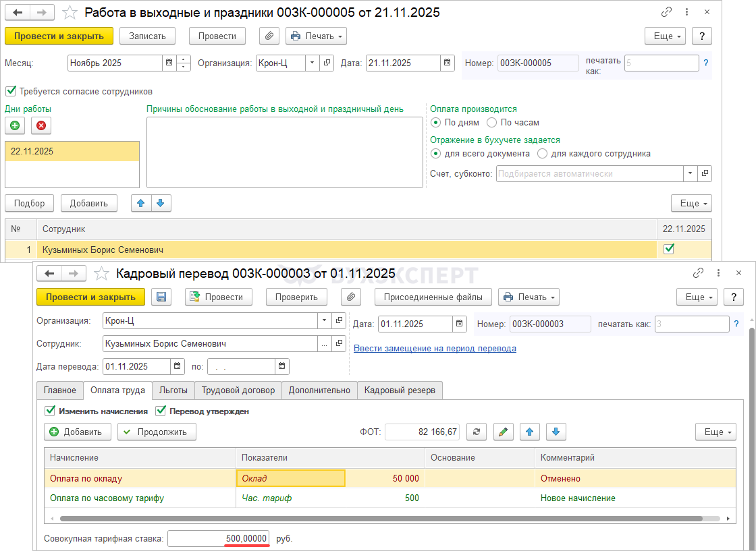756x551 pixels.
Task: Toggle 'Требуется согласие сотрудников' checkbox
Action: (x=11, y=91)
